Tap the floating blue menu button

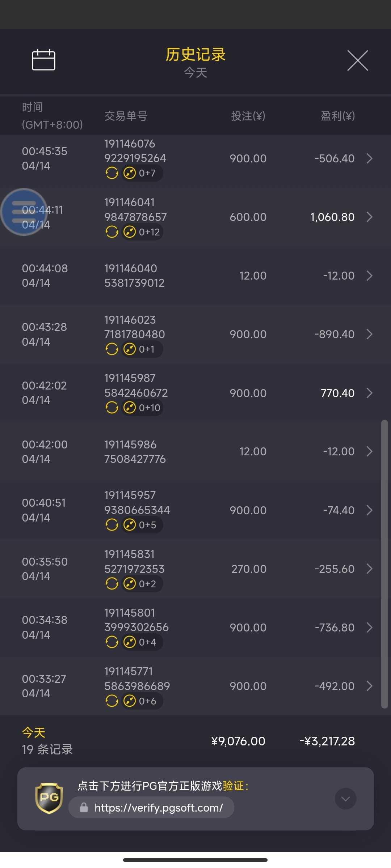tap(24, 212)
